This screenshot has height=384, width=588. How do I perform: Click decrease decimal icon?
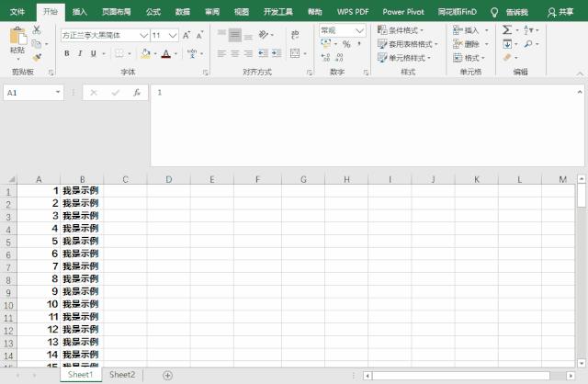click(x=339, y=57)
